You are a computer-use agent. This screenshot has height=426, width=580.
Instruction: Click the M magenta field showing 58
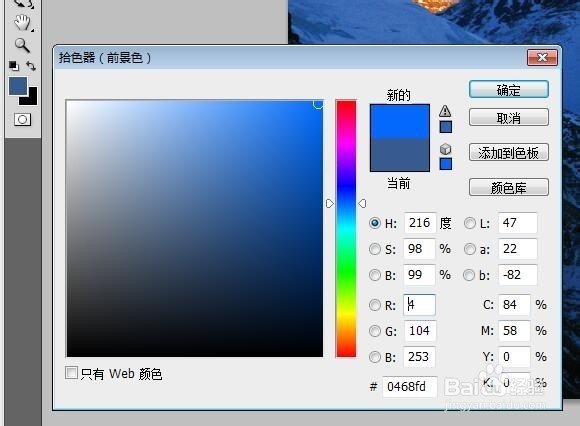coord(514,331)
